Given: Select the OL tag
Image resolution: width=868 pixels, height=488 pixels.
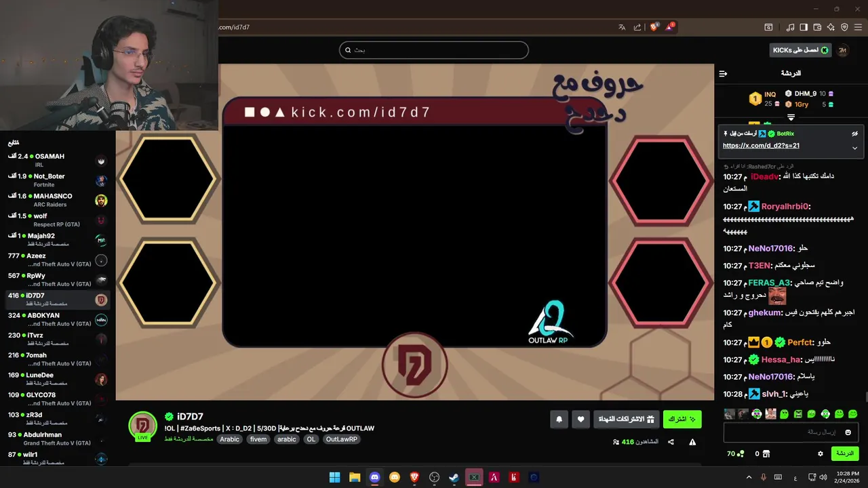Looking at the screenshot, I should pyautogui.click(x=311, y=439).
